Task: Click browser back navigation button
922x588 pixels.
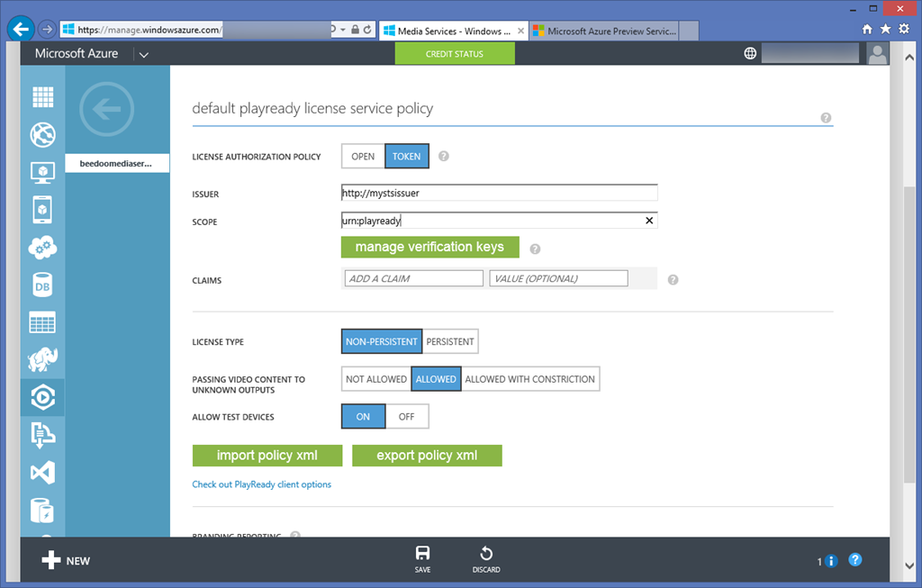Action: (21, 29)
